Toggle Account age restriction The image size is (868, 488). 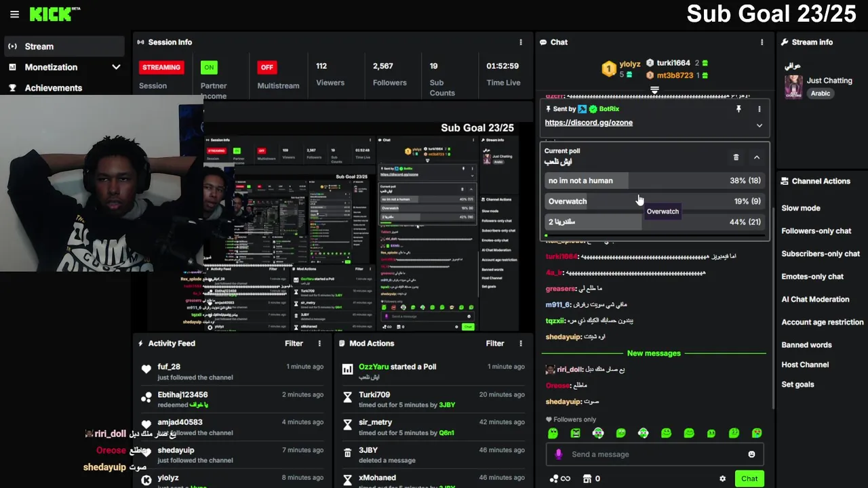click(823, 323)
